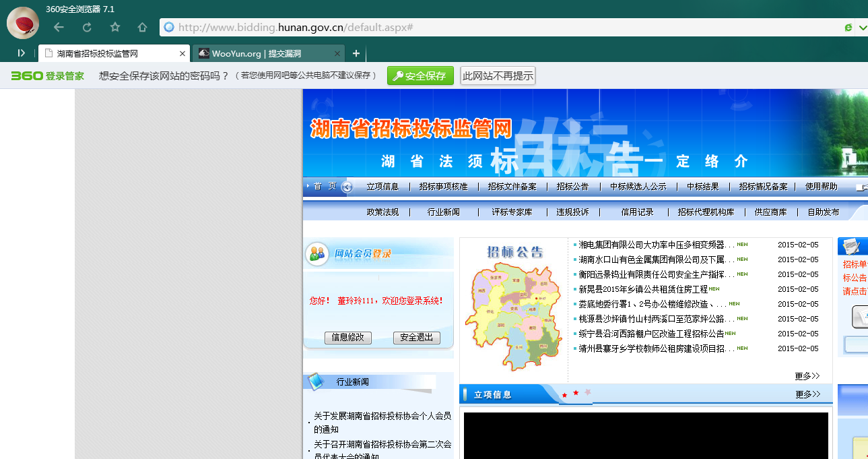
Task: Bookmark page with the star icon
Action: [115, 27]
